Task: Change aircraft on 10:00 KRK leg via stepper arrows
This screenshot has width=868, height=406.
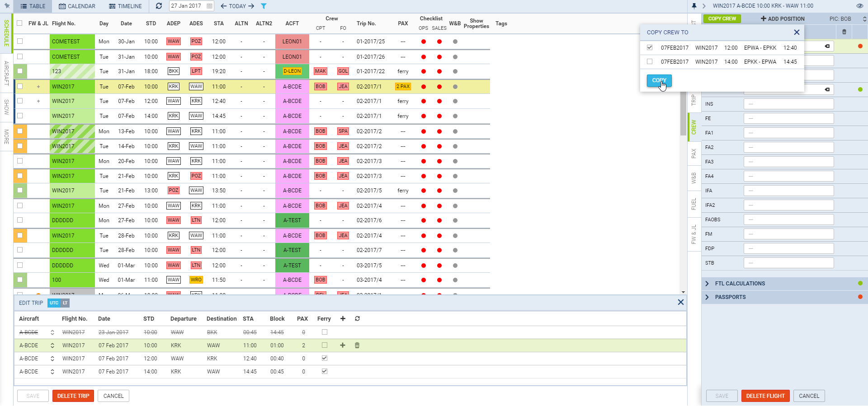Action: (52, 345)
